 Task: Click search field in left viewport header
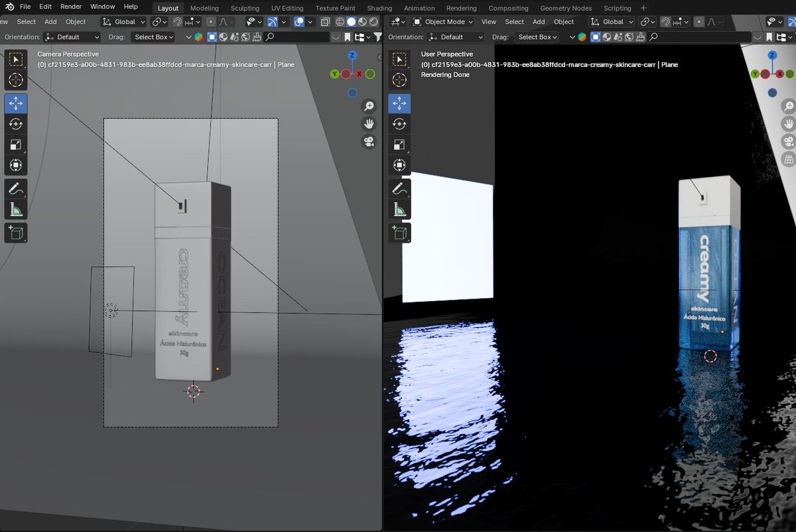[297, 37]
